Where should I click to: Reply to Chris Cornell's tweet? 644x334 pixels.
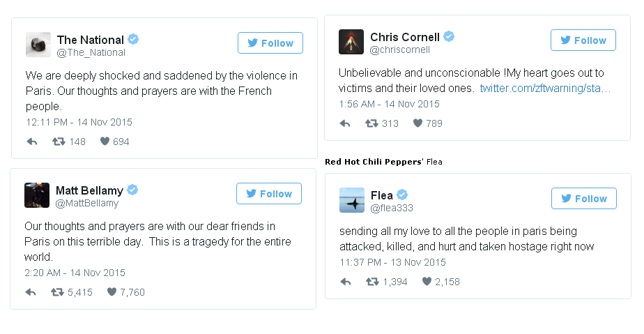pyautogui.click(x=345, y=123)
